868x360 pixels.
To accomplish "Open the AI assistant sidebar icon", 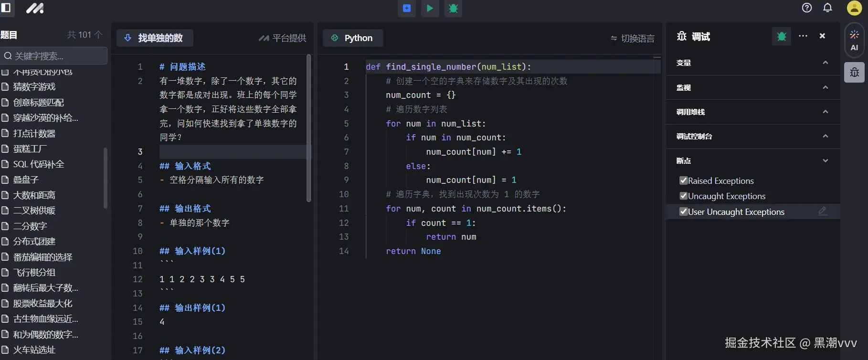I will [854, 40].
